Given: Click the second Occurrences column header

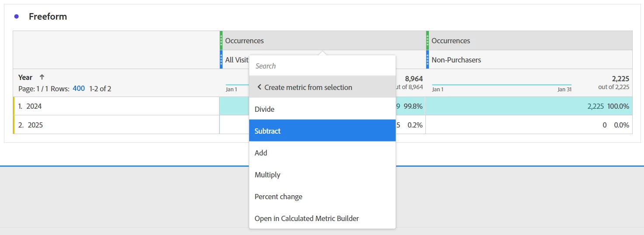Looking at the screenshot, I should point(451,41).
